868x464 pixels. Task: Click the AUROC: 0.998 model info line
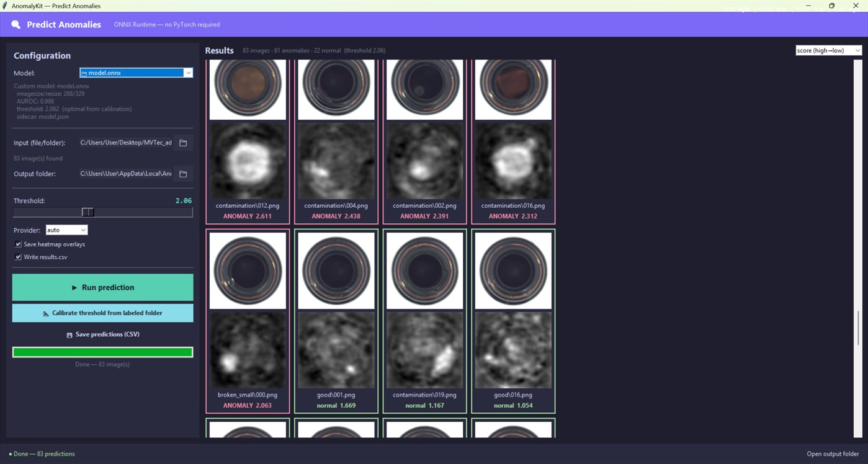click(35, 101)
